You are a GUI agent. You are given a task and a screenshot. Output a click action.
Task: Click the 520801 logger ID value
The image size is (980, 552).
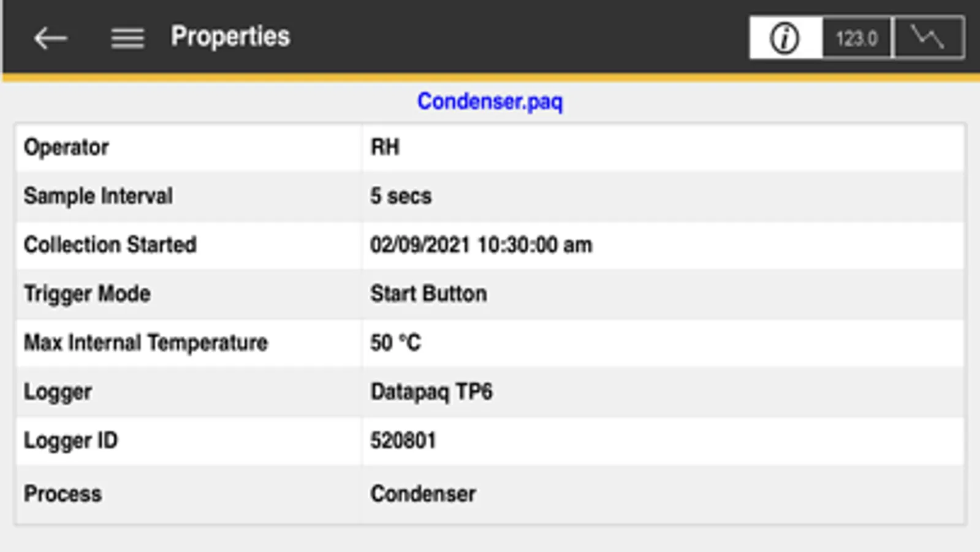[403, 440]
